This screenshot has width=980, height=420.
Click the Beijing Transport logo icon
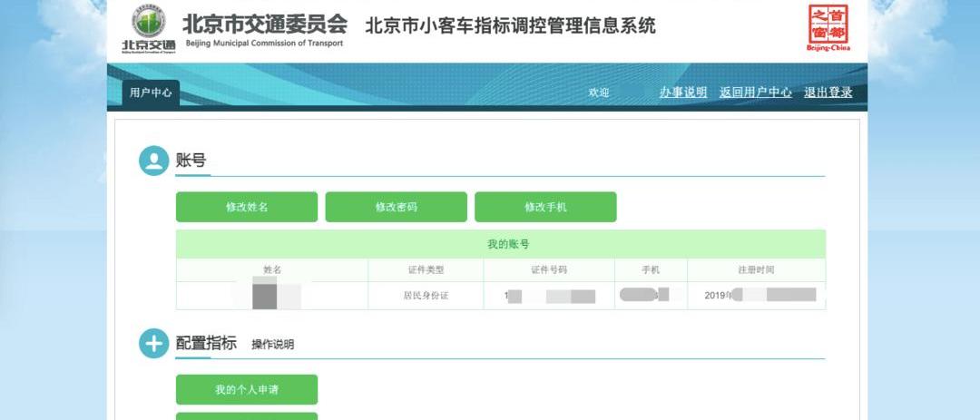149,29
